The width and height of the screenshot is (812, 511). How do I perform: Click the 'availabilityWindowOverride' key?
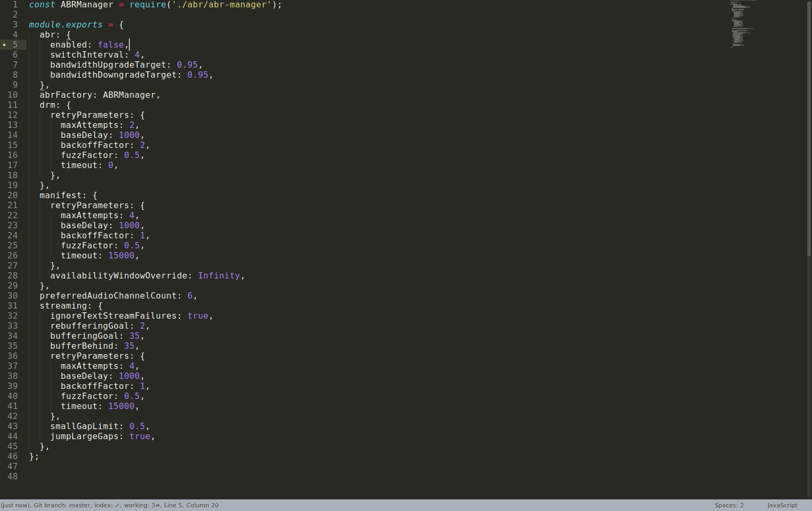[x=119, y=276]
